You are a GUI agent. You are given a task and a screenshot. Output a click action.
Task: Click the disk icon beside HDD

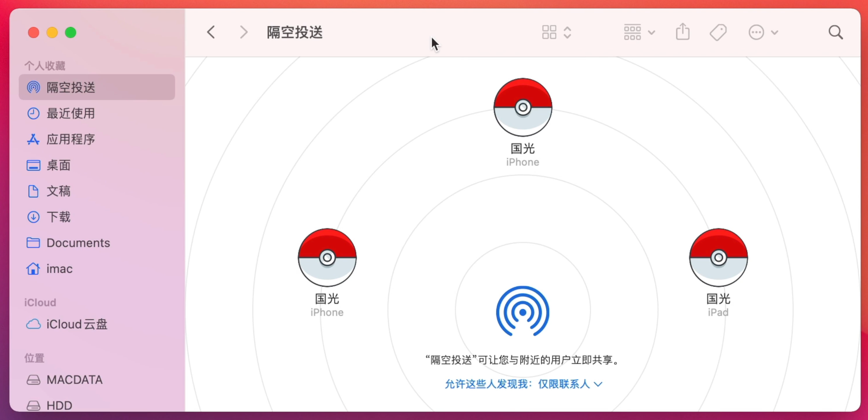(x=33, y=405)
